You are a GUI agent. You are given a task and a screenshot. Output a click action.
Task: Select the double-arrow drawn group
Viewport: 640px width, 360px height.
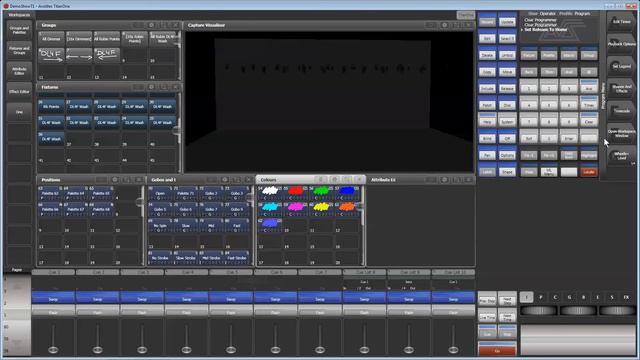[79, 55]
